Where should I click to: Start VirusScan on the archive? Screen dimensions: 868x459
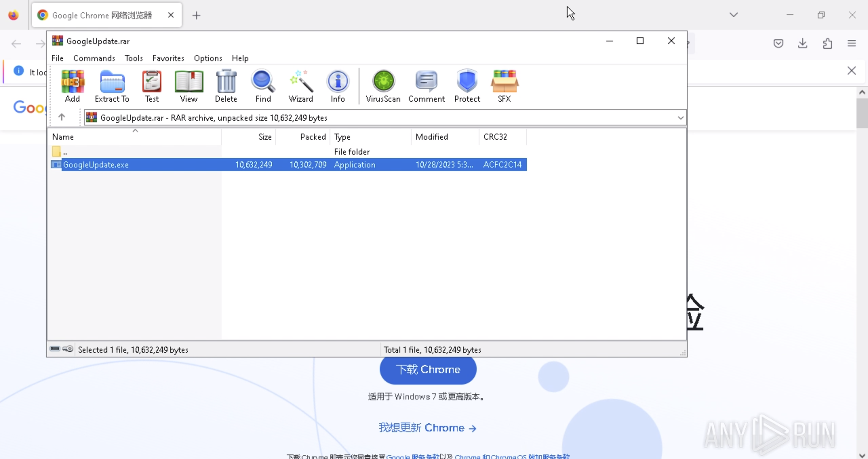[383, 86]
